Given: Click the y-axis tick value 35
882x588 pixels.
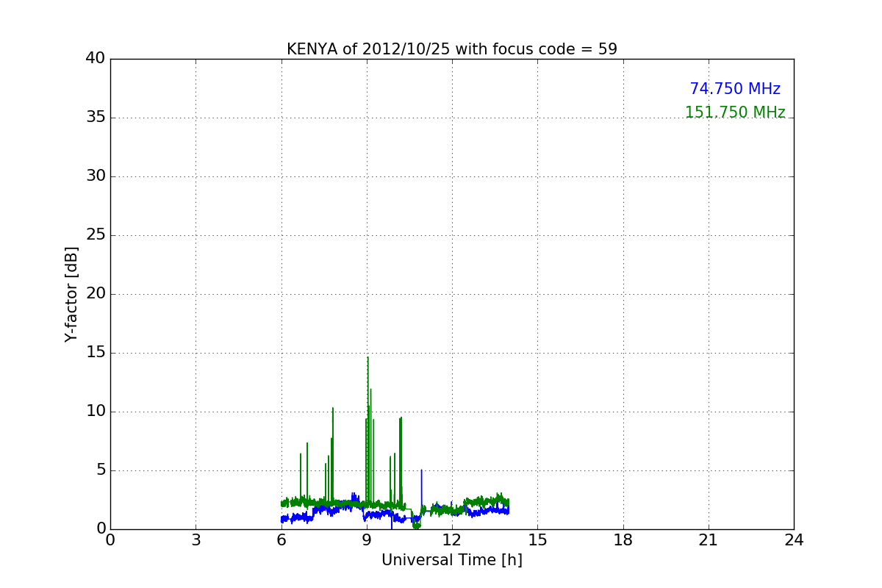Looking at the screenshot, I should 96,118.
